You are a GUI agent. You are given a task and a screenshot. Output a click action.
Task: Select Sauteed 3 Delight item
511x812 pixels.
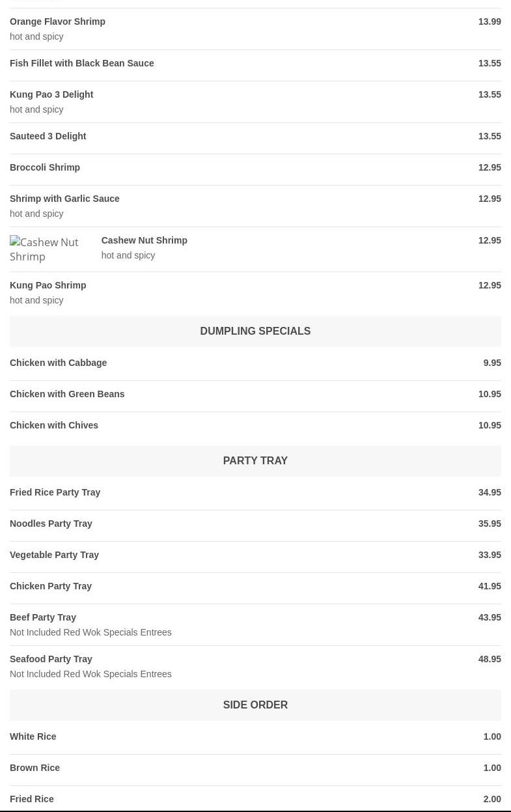48,136
